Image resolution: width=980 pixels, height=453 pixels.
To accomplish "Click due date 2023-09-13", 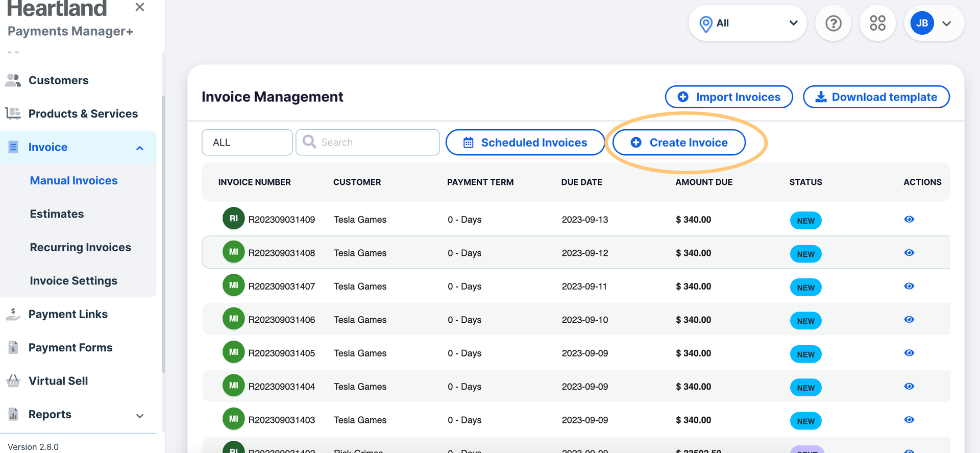I will [585, 220].
